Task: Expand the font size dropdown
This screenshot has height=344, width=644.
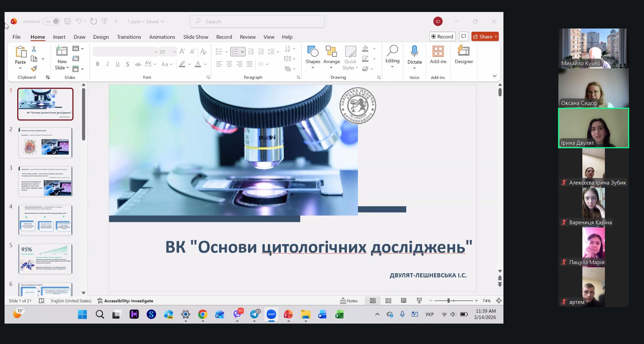Action: coord(174,52)
